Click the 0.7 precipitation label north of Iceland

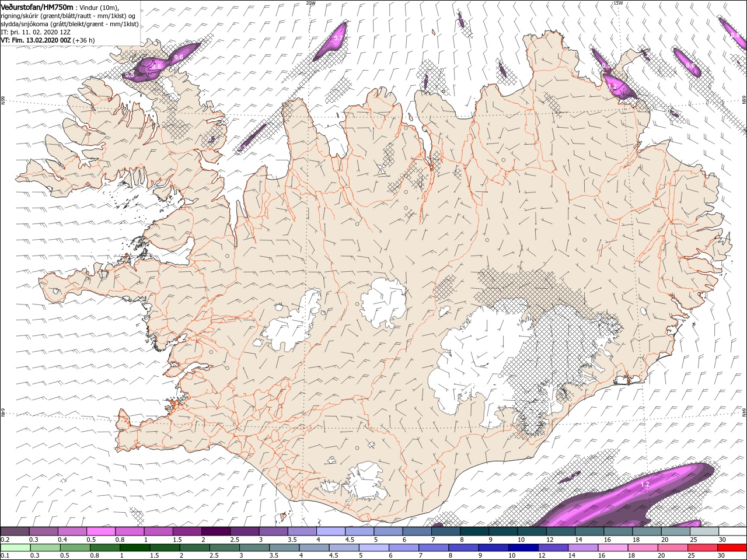[338, 38]
